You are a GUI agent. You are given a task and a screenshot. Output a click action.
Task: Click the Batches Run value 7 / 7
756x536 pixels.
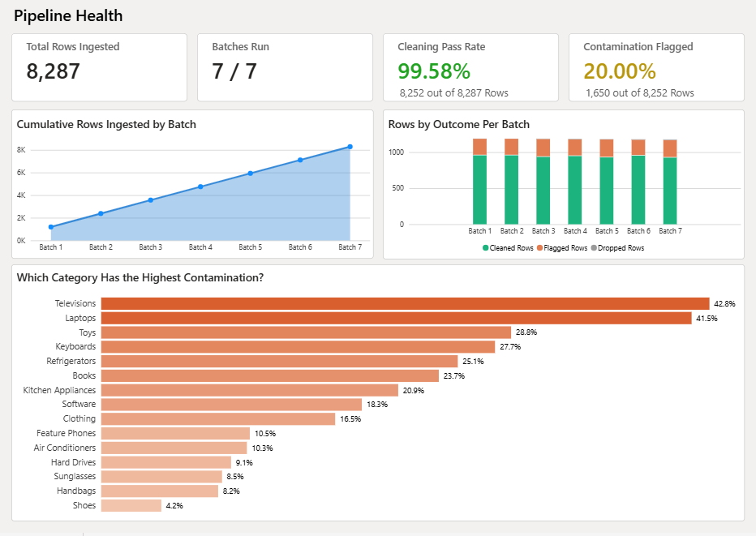point(234,71)
